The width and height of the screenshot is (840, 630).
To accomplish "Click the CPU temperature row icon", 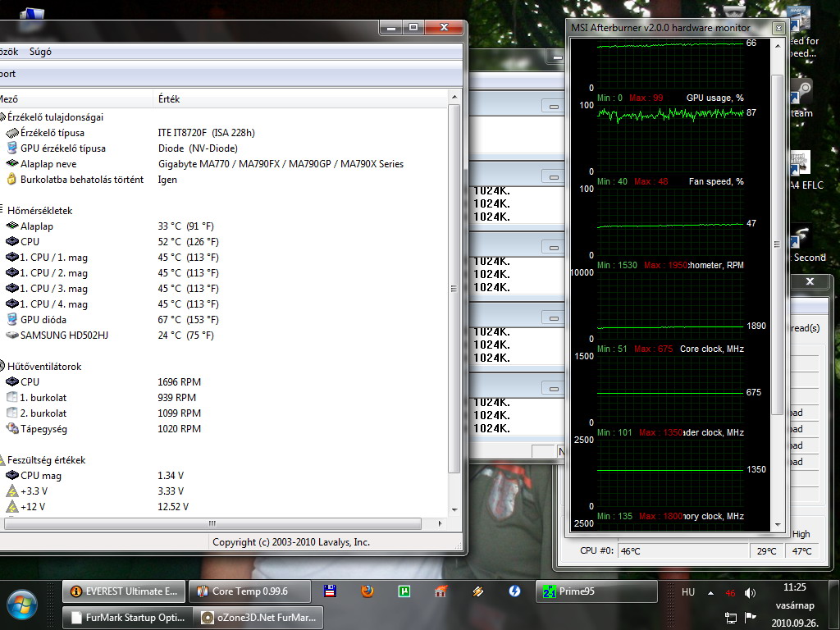I will pos(12,241).
